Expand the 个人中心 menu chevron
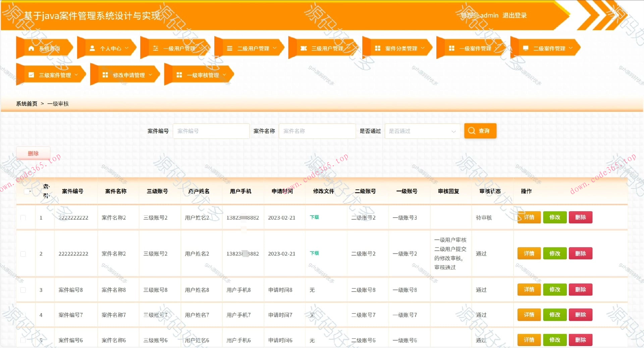644x348 pixels. (127, 48)
